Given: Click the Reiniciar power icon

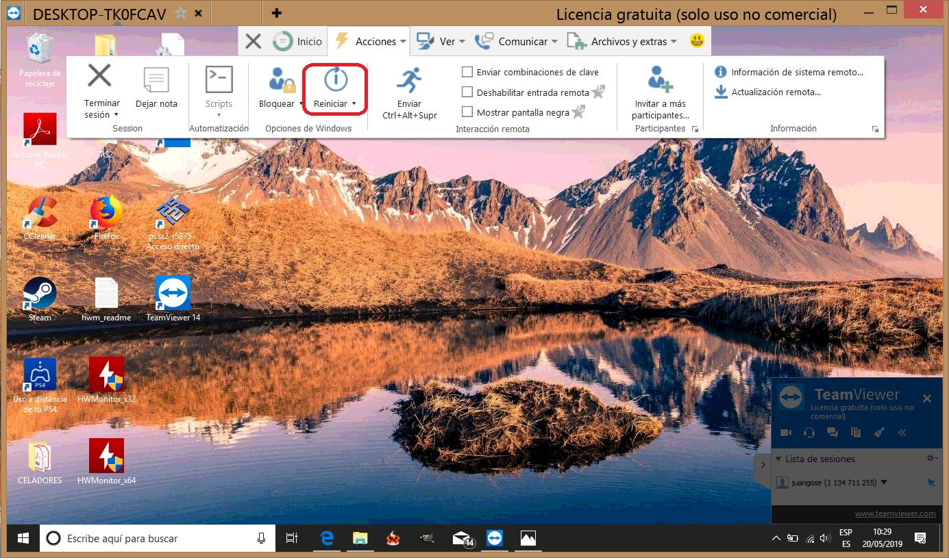Looking at the screenshot, I should coord(335,79).
